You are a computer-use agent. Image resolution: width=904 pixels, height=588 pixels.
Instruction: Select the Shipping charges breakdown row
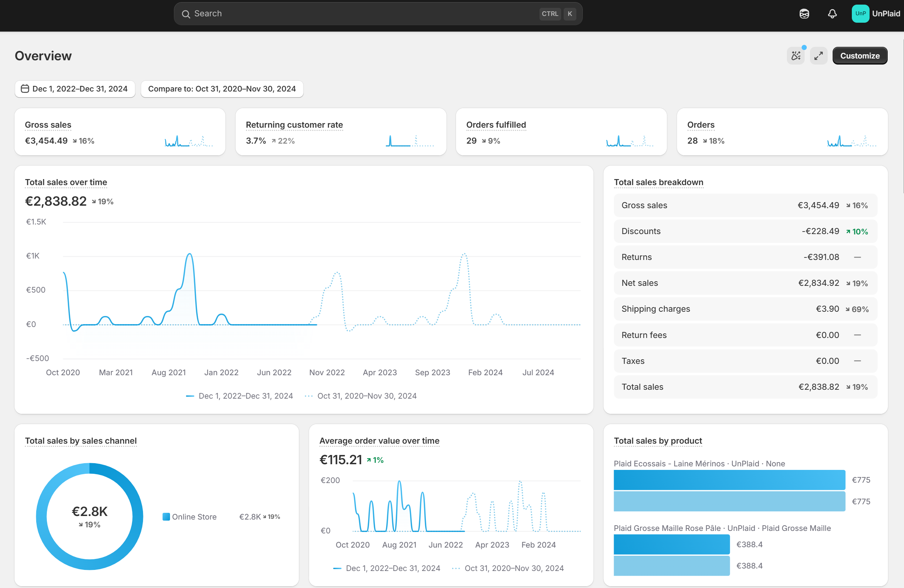pos(745,309)
